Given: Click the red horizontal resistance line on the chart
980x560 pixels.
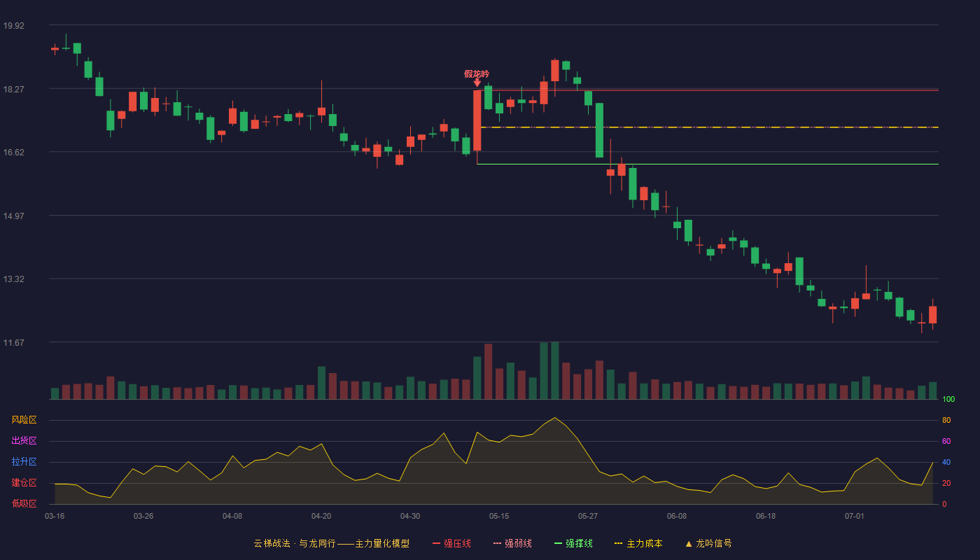Looking at the screenshot, I should [x=707, y=90].
